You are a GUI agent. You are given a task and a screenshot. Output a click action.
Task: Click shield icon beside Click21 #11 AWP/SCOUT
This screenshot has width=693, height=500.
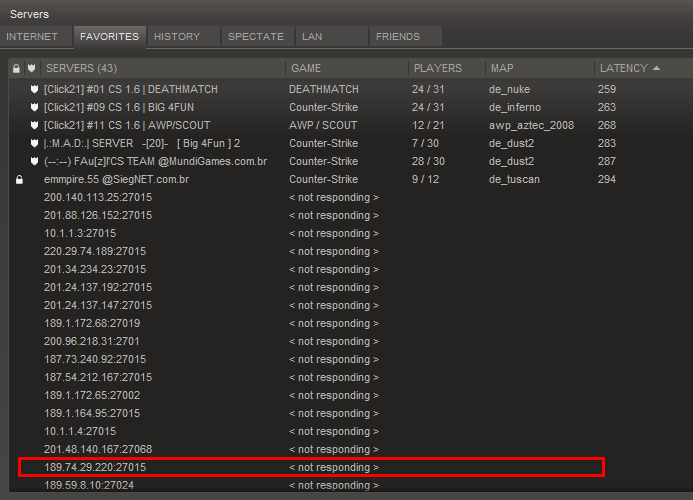click(34, 126)
